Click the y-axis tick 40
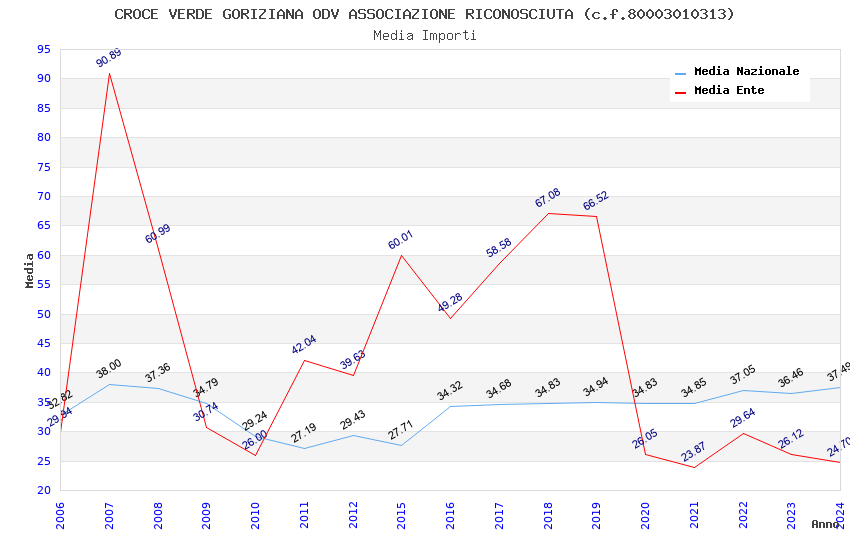The width and height of the screenshot is (850, 550). [x=44, y=373]
